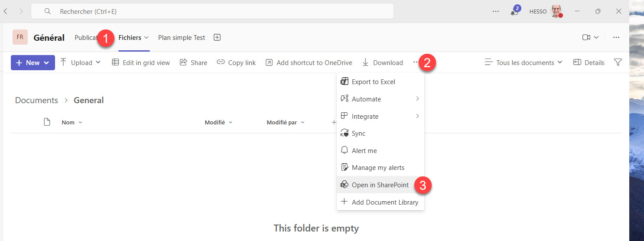Screen dimensions: 644x241
Task: Start a meeting with the camera icon
Action: 586,38
